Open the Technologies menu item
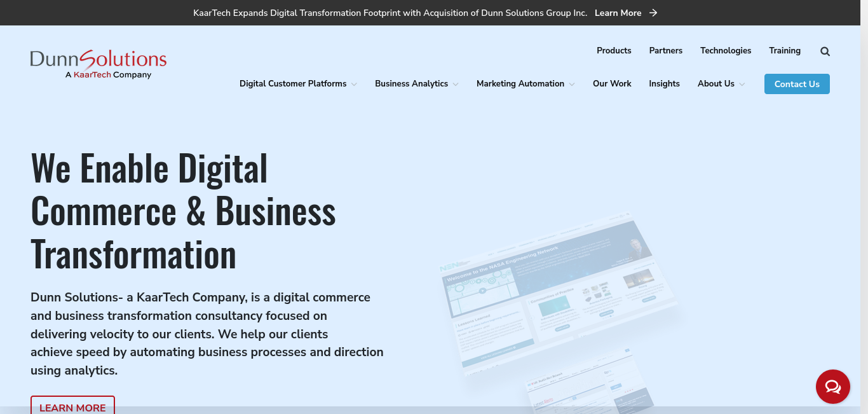The width and height of the screenshot is (868, 414). 726,51
